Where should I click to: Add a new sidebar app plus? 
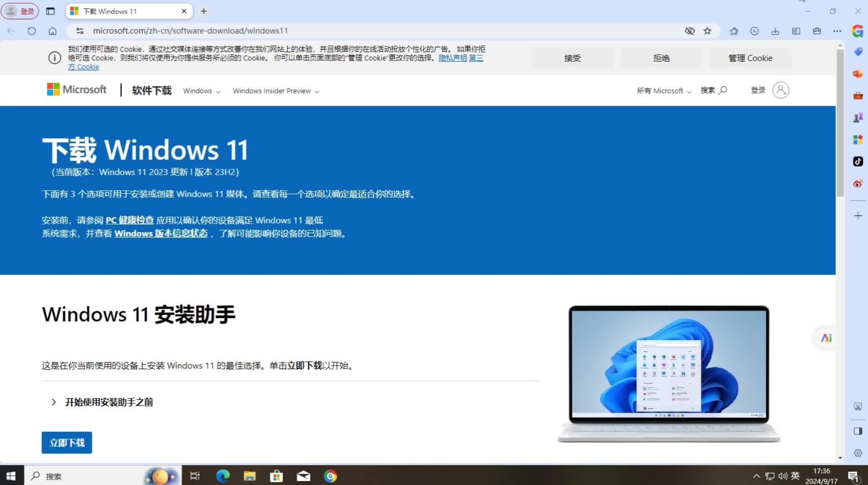[x=858, y=216]
